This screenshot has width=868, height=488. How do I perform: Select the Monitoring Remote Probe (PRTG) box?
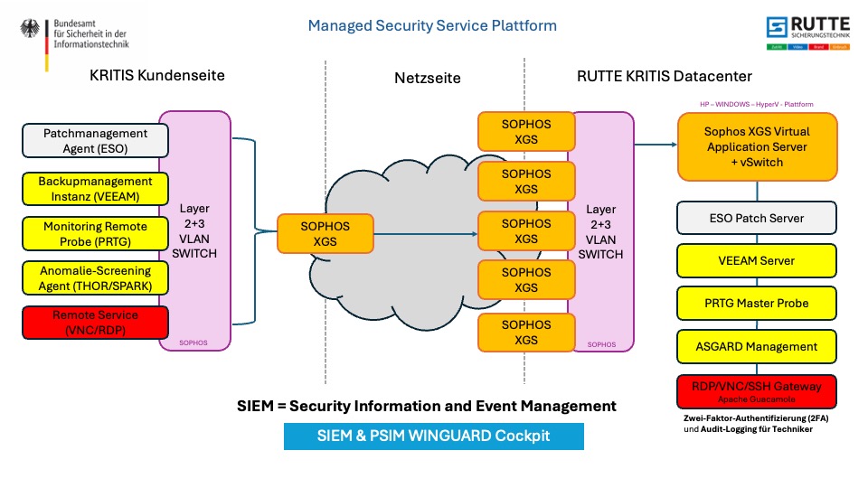(95, 234)
